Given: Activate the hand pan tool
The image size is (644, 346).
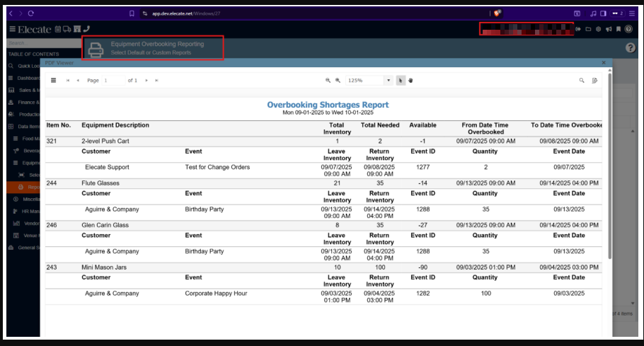Looking at the screenshot, I should (x=410, y=81).
